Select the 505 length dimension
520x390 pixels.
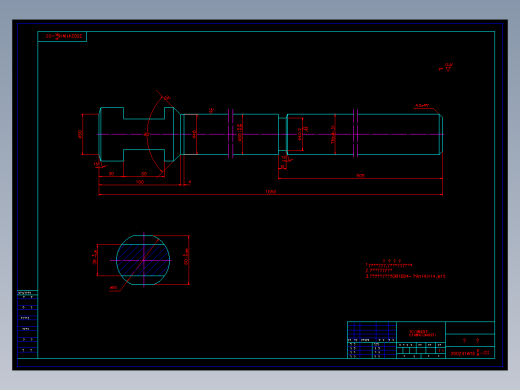pos(360,176)
